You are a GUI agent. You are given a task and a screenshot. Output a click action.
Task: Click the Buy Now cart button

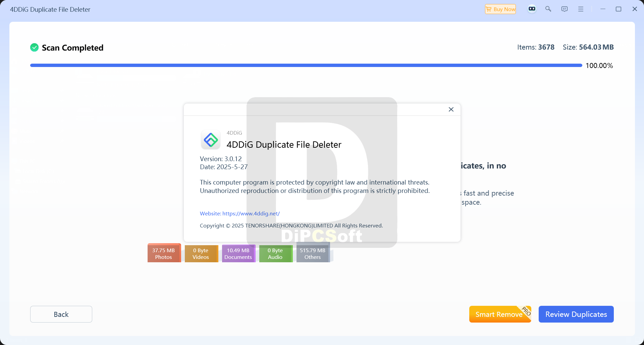pyautogui.click(x=500, y=9)
